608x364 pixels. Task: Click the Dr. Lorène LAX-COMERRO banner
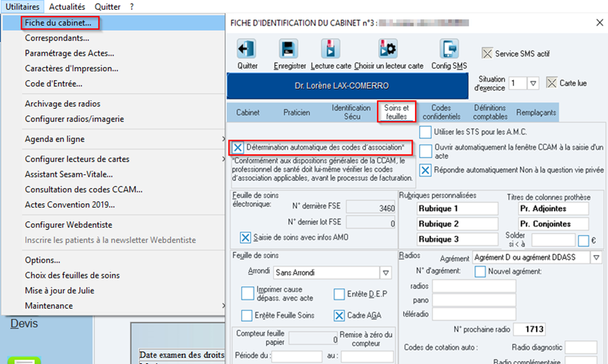pyautogui.click(x=347, y=86)
